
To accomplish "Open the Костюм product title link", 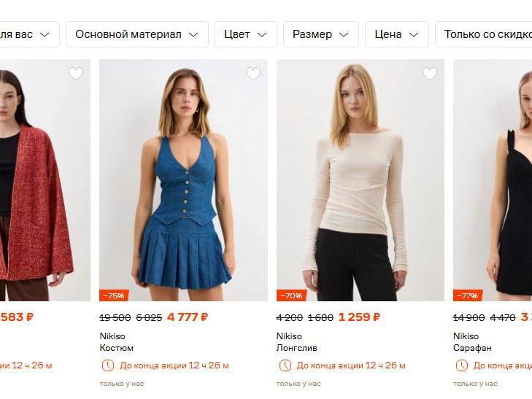I will (117, 348).
